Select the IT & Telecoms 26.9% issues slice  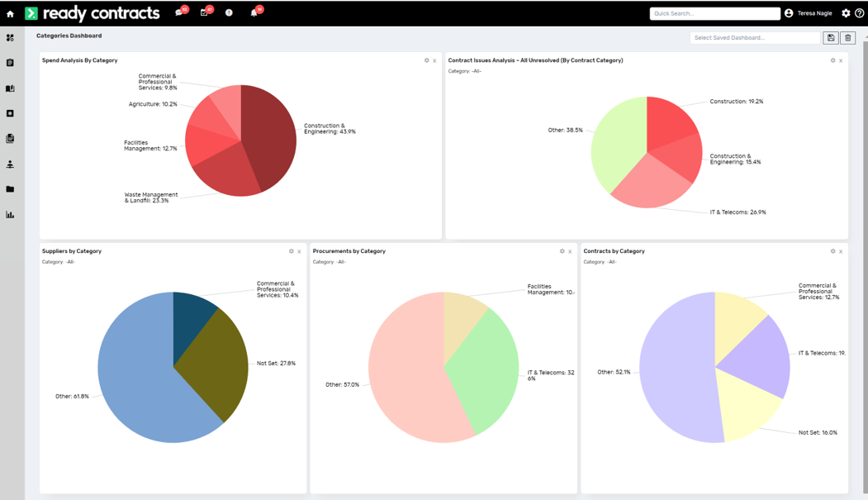tap(653, 185)
